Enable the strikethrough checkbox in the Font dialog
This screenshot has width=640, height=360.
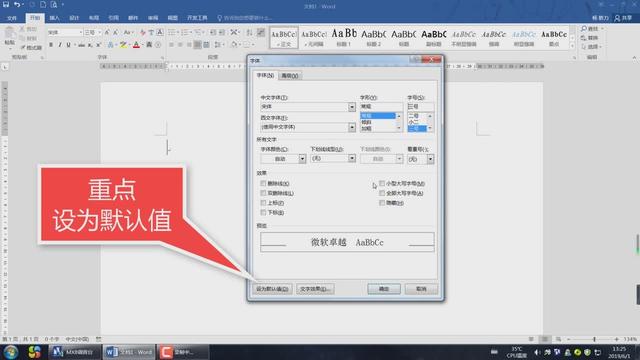(263, 183)
